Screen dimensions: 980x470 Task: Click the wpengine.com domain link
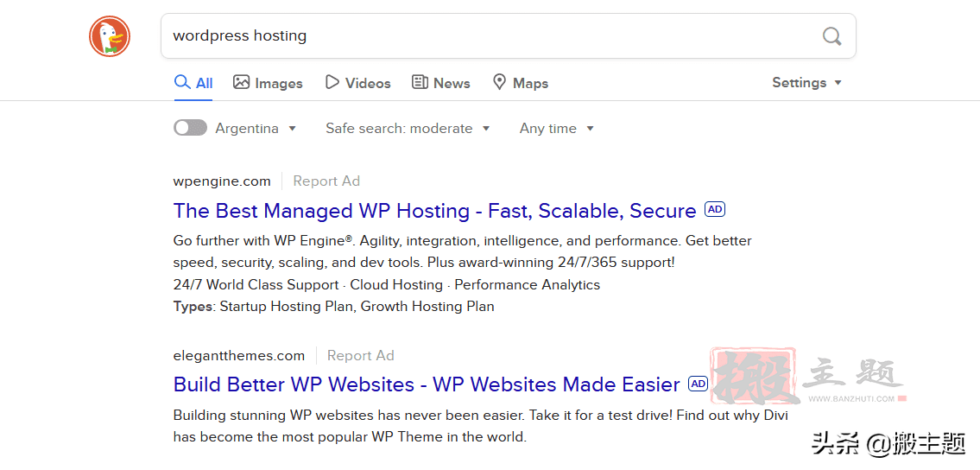(222, 181)
